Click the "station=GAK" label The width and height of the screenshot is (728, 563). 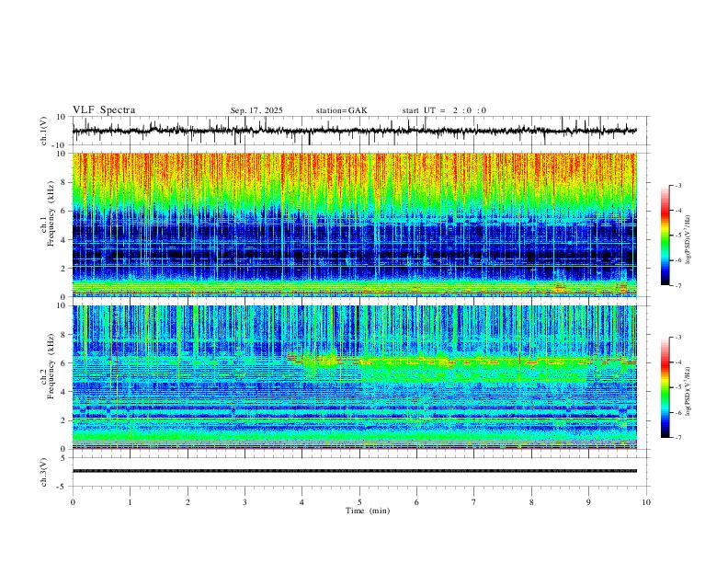(x=341, y=110)
